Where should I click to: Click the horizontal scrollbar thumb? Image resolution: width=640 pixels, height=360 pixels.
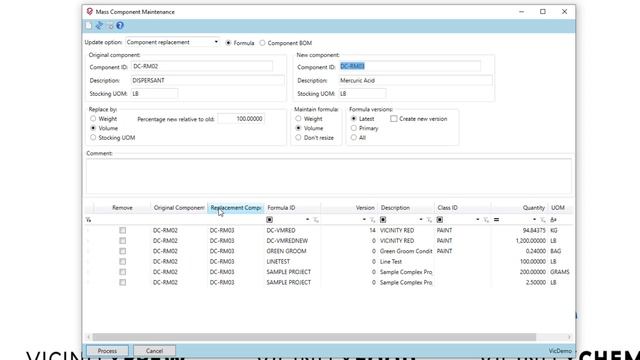(x=314, y=337)
